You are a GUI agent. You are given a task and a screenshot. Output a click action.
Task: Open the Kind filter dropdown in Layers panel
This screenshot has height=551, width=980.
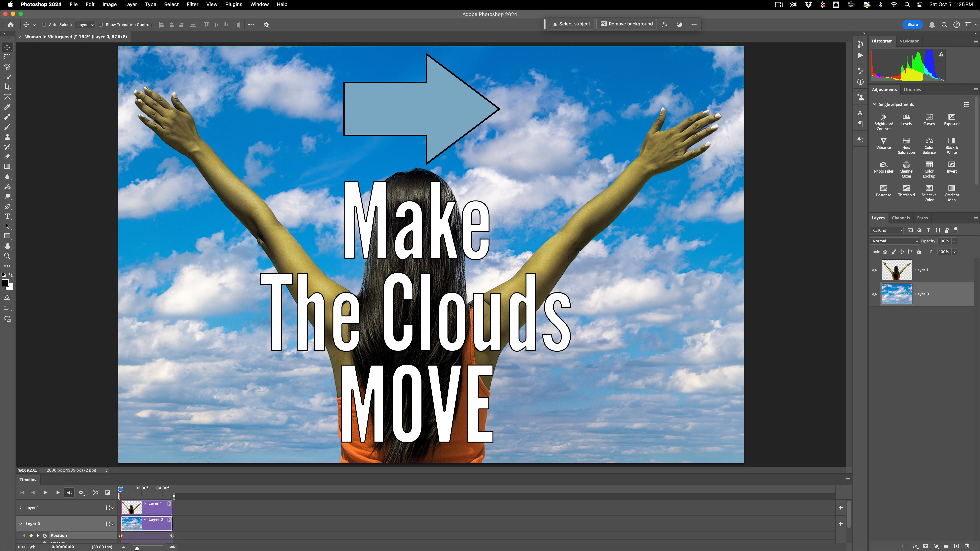tap(886, 230)
